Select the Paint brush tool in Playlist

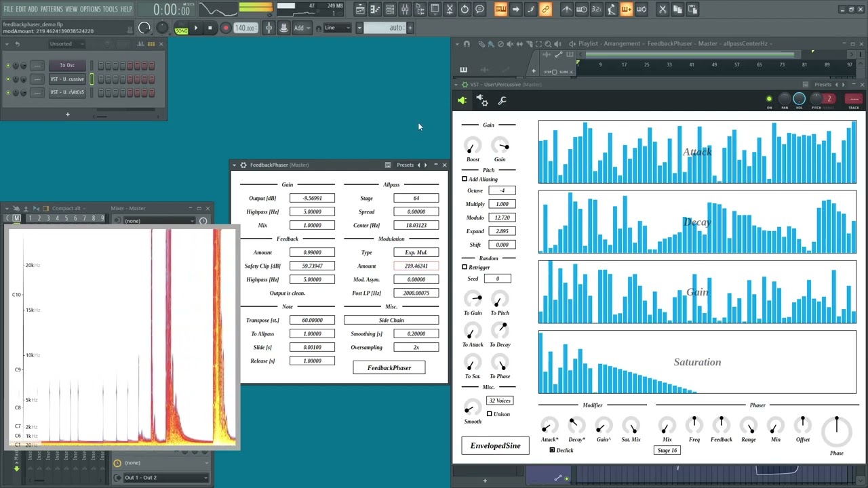(491, 44)
